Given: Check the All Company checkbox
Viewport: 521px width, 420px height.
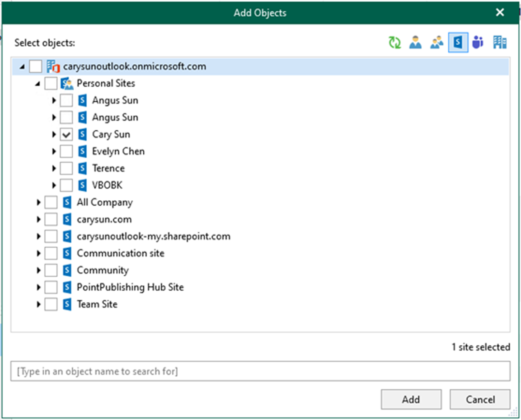Looking at the screenshot, I should [x=51, y=202].
